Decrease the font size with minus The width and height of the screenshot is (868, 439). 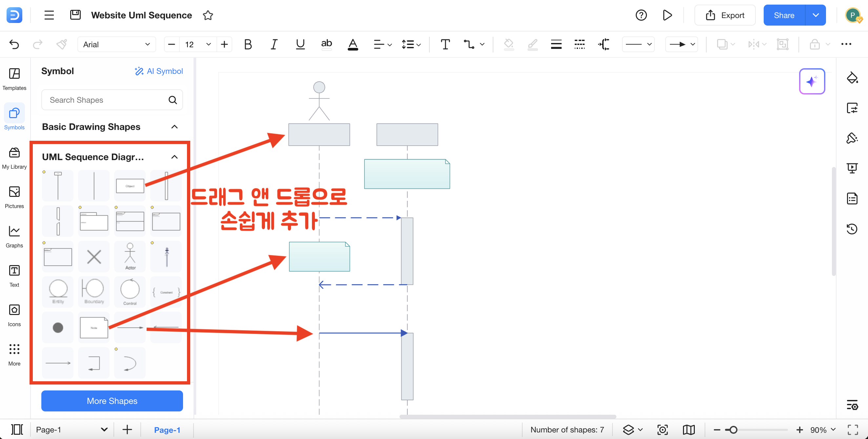(172, 45)
